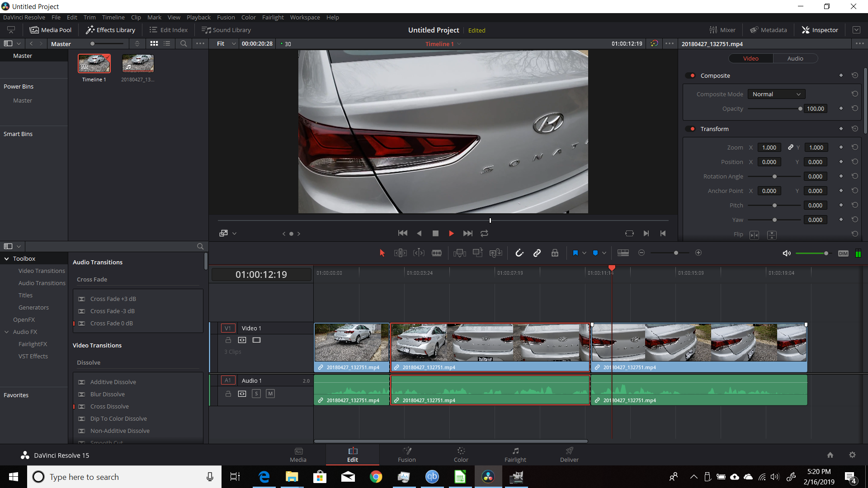This screenshot has width=868, height=488.
Task: Search in the Media Pool
Action: point(184,44)
